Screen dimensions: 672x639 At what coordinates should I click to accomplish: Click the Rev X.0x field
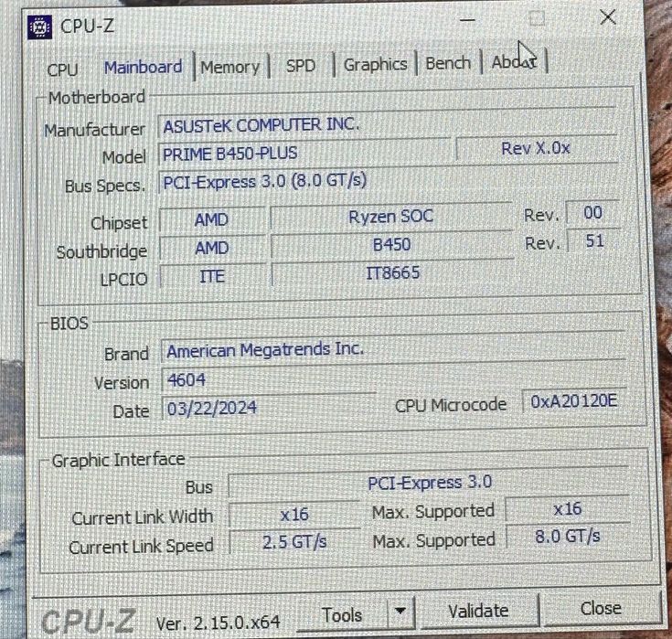(x=536, y=149)
